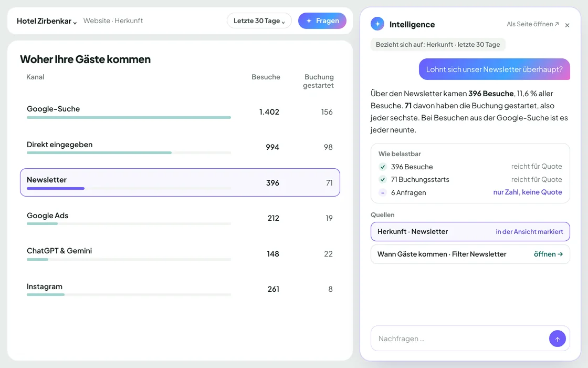Open the Letzte 30 Tage date range dropdown
Viewport: 588px width, 368px height.
(x=259, y=21)
